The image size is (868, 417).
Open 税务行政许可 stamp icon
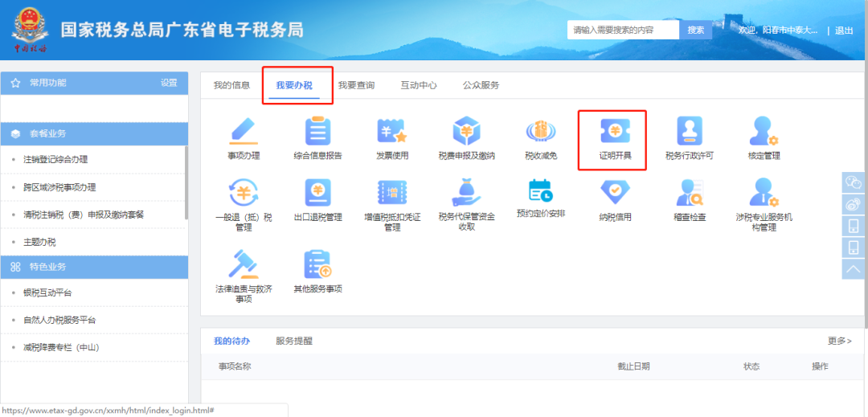(690, 131)
